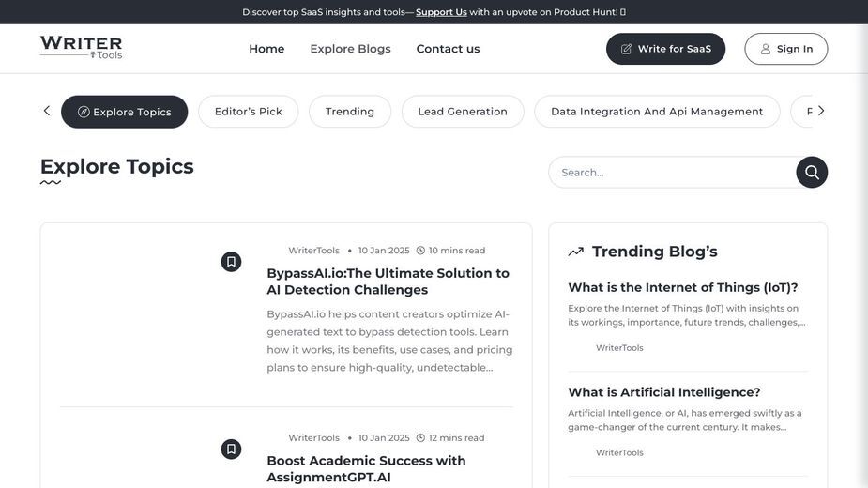Go to the Contact us page
Viewport: 868px width, 488px height.
[448, 49]
